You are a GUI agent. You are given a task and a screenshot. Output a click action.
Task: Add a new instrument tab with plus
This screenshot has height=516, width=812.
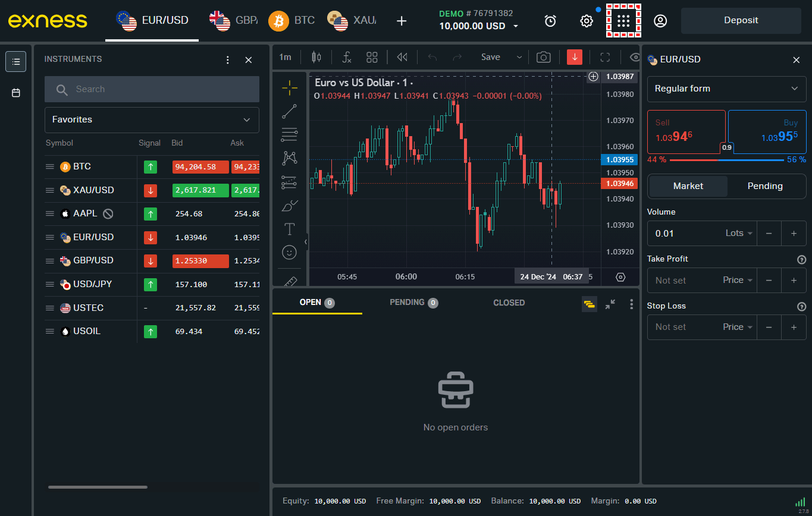coord(402,21)
